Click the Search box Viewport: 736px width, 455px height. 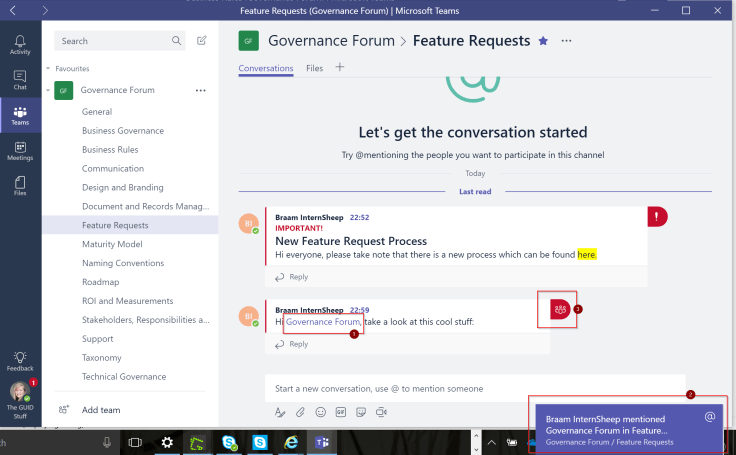click(x=114, y=41)
